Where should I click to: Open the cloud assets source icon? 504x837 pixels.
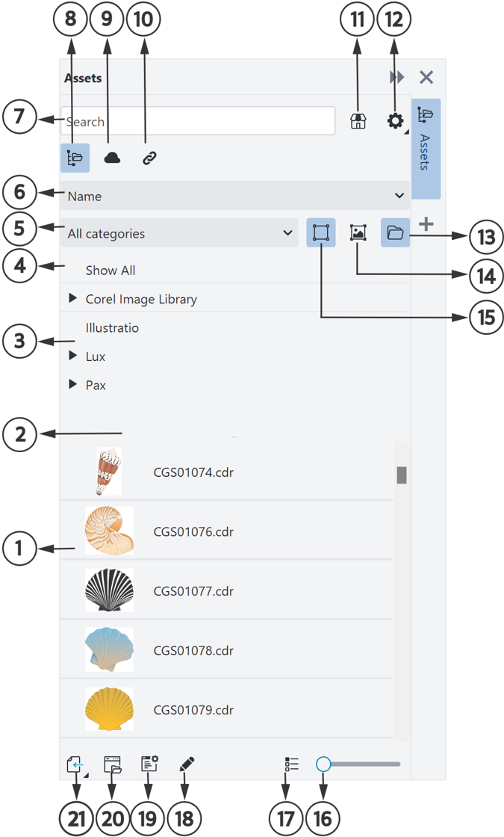pos(112,158)
